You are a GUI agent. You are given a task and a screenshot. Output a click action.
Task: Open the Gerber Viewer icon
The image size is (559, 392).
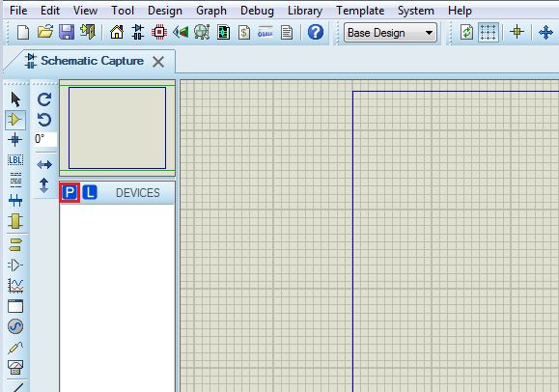(202, 33)
